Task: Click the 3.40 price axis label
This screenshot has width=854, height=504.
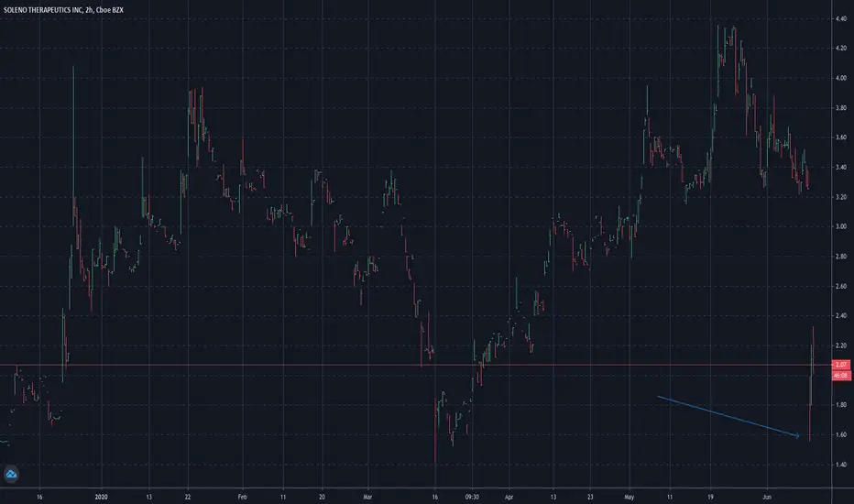Action: [841, 168]
